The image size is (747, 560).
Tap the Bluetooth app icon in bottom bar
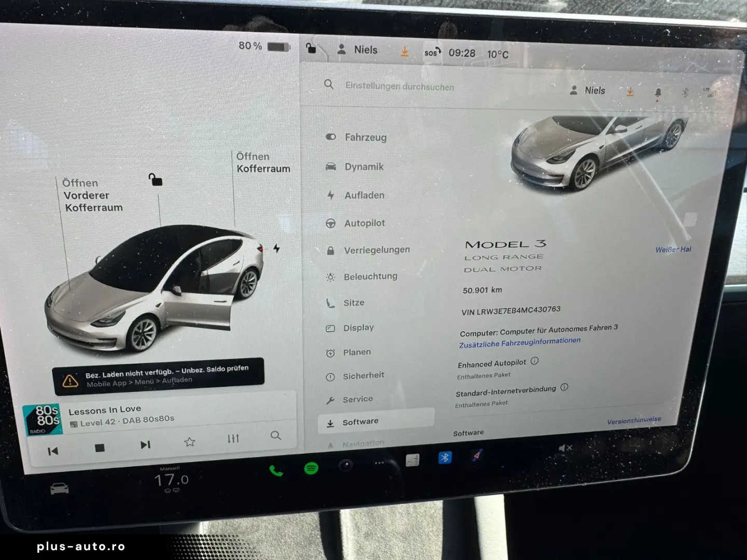tap(445, 458)
